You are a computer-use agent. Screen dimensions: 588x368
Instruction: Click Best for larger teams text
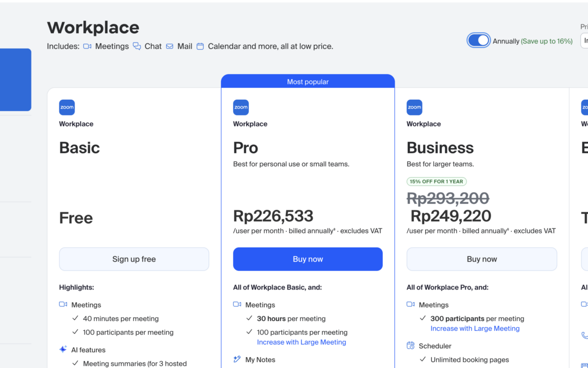(440, 164)
